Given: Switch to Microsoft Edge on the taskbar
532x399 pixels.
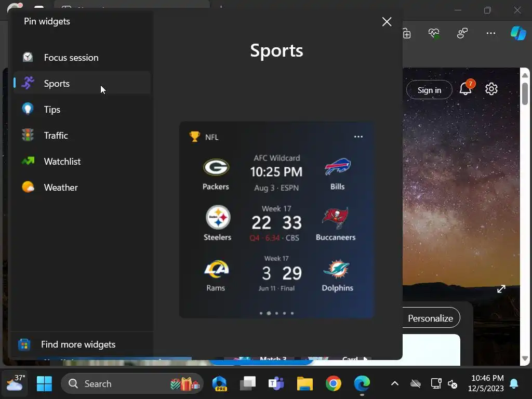Looking at the screenshot, I should point(362,384).
